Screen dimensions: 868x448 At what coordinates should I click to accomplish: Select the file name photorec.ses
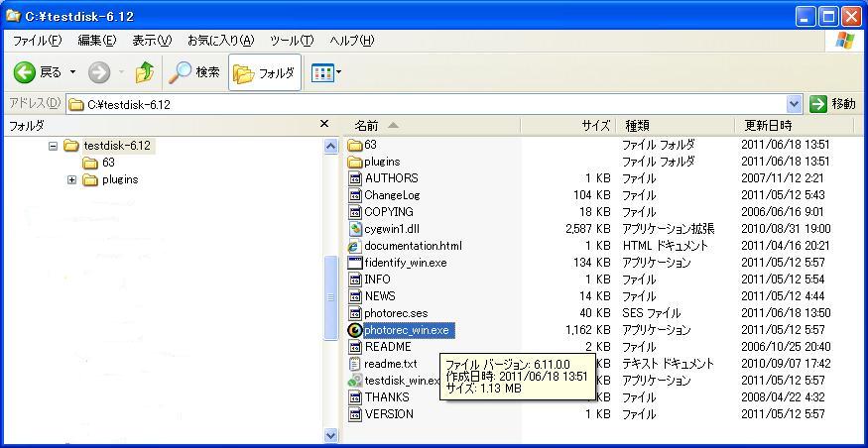[x=396, y=313]
